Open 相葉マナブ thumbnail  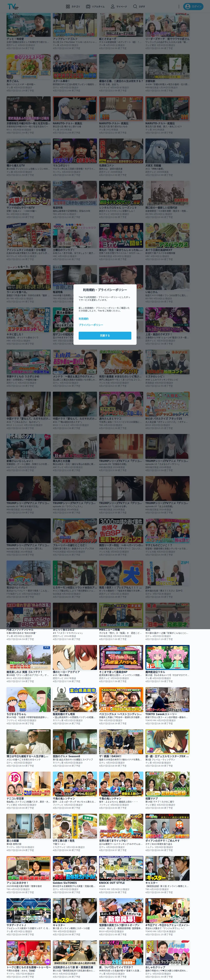pos(167,784)
